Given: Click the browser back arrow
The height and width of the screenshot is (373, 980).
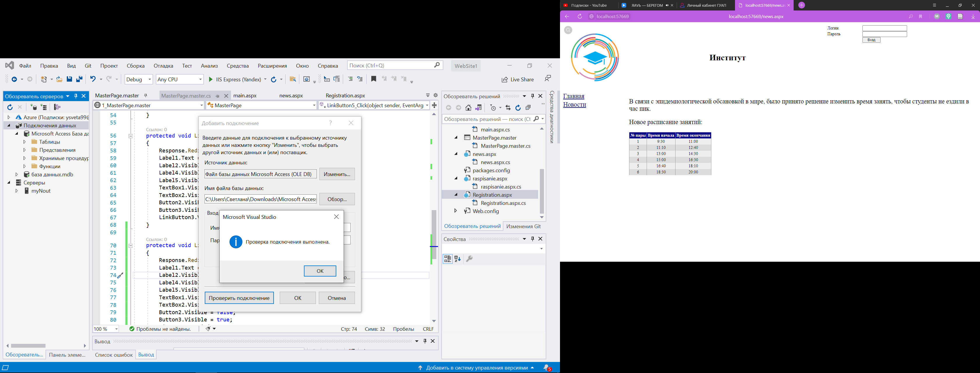Looking at the screenshot, I should [x=567, y=16].
